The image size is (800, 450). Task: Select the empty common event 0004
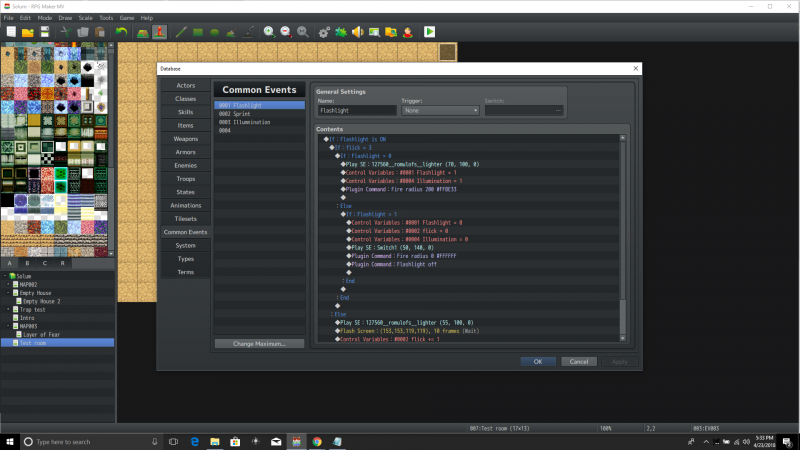point(259,130)
